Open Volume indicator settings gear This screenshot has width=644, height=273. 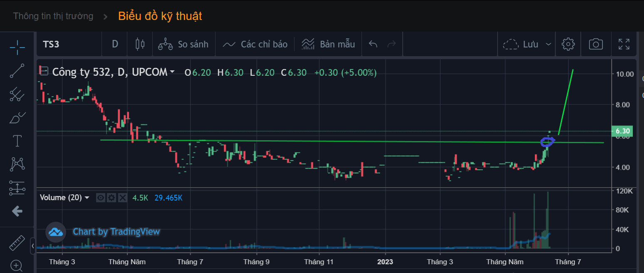coord(111,198)
